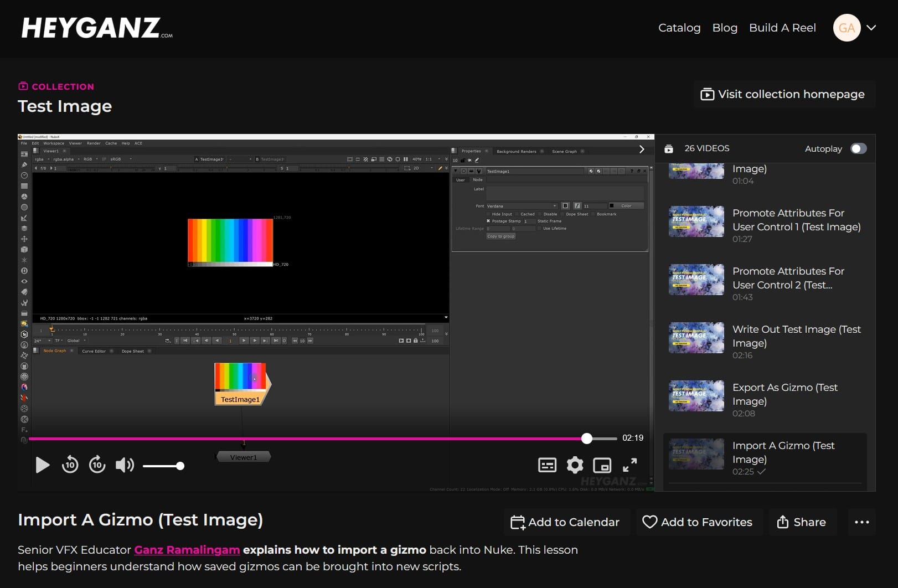This screenshot has height=588, width=898.
Task: Click the GA profile avatar
Action: [x=847, y=28]
